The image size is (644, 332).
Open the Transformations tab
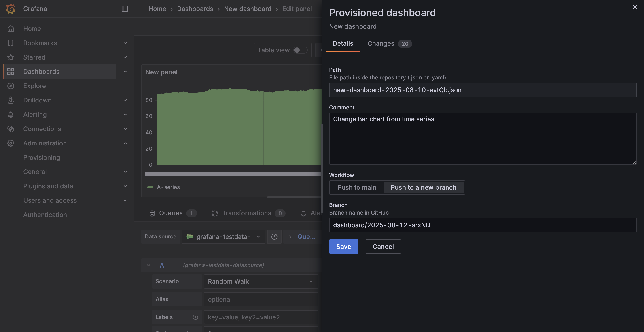point(248,213)
